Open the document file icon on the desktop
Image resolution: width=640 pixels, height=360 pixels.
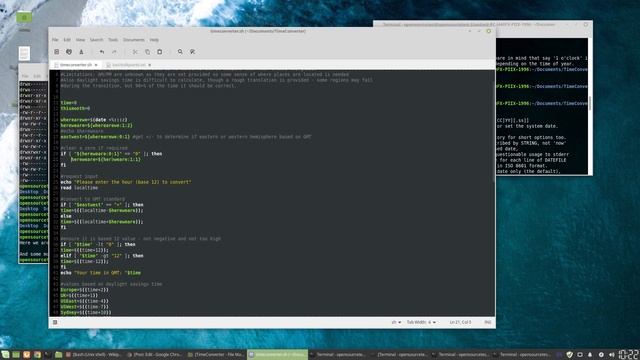[x=24, y=53]
